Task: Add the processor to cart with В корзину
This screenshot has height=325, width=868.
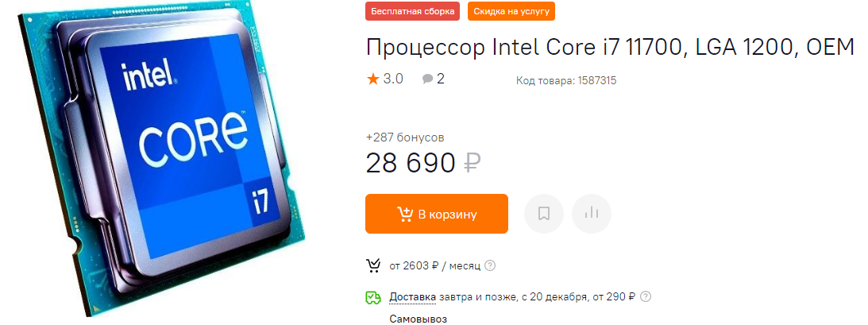Action: (437, 214)
